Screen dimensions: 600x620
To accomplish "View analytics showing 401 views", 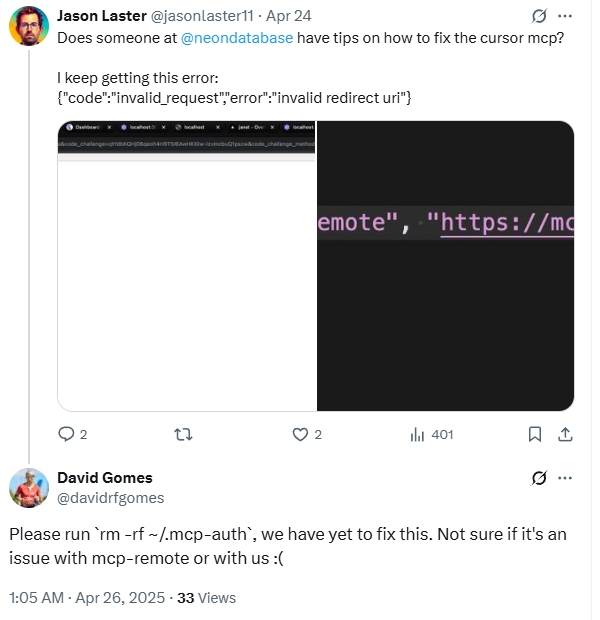I will pos(432,435).
